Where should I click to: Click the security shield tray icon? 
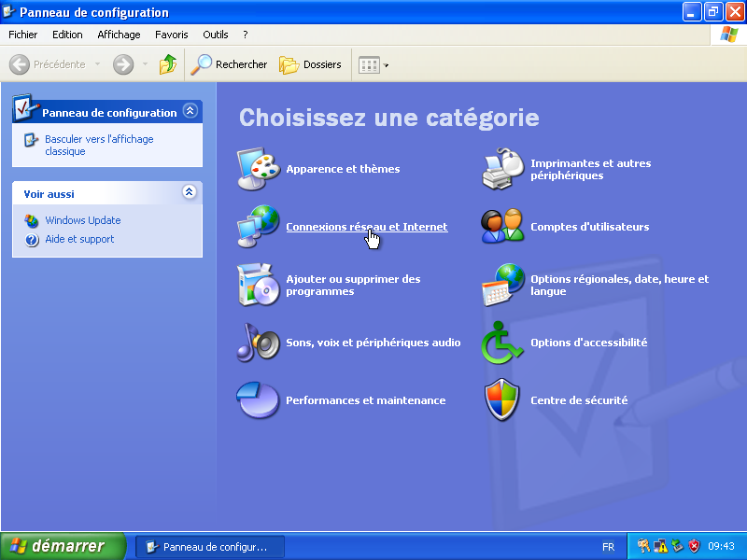694,546
